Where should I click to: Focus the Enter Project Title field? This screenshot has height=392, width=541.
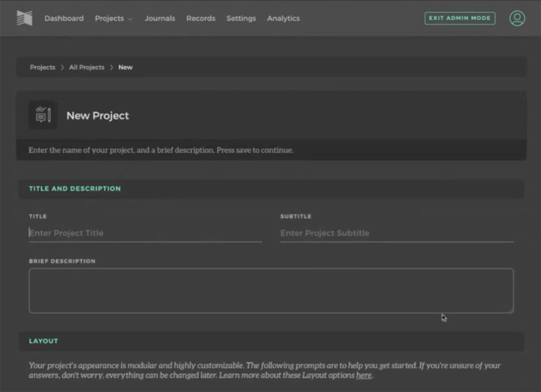pyautogui.click(x=145, y=233)
